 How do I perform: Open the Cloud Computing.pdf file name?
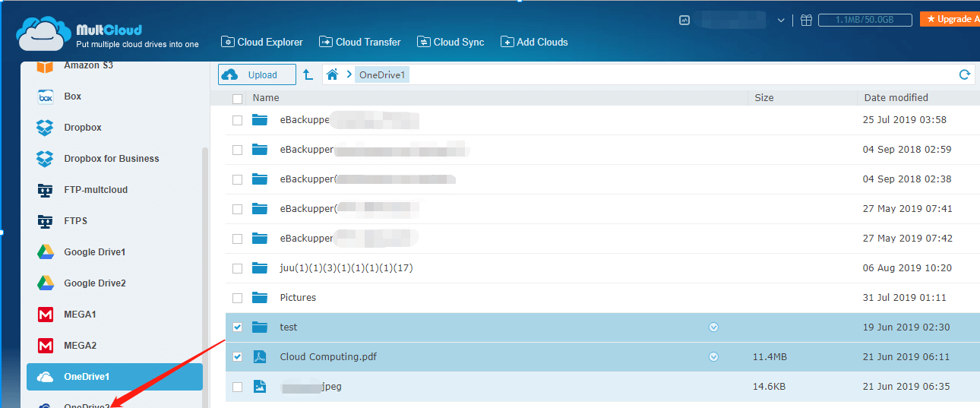click(x=328, y=357)
